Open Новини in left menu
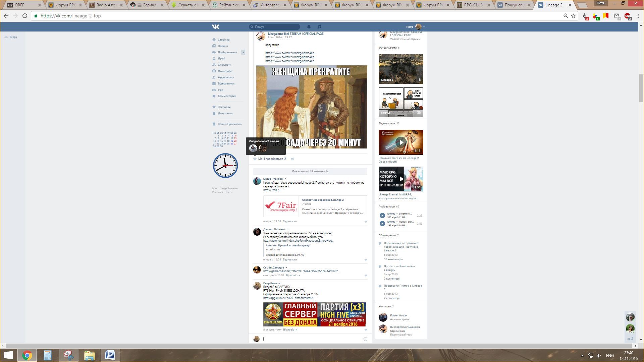The image size is (644, 362). tap(223, 46)
